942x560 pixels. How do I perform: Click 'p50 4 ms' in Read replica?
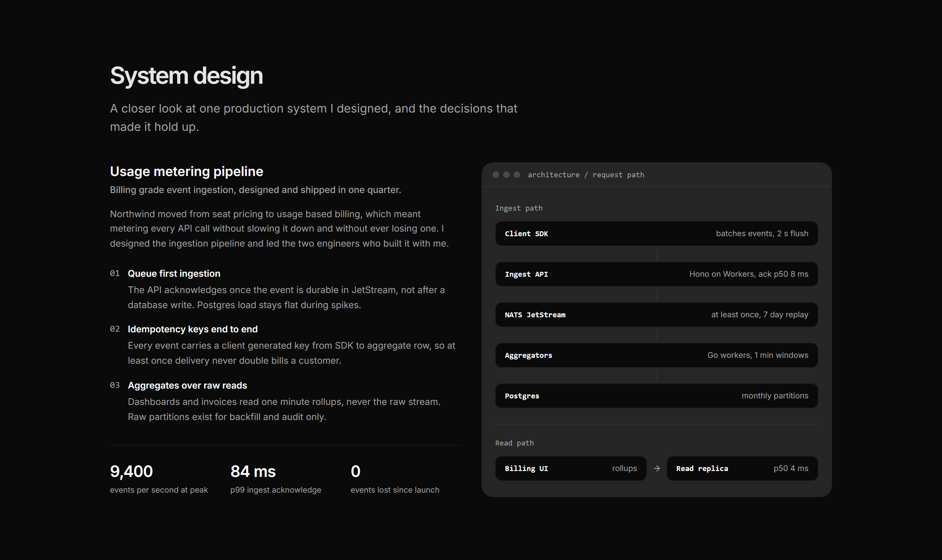tap(791, 468)
